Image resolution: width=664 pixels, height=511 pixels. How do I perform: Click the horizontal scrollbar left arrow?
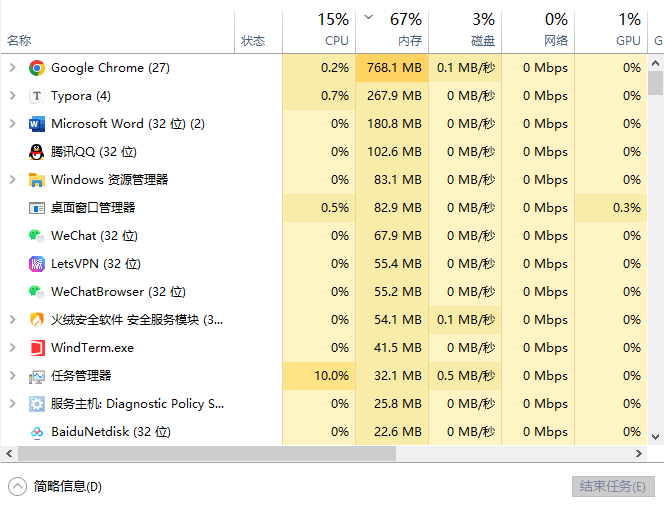[x=9, y=454]
